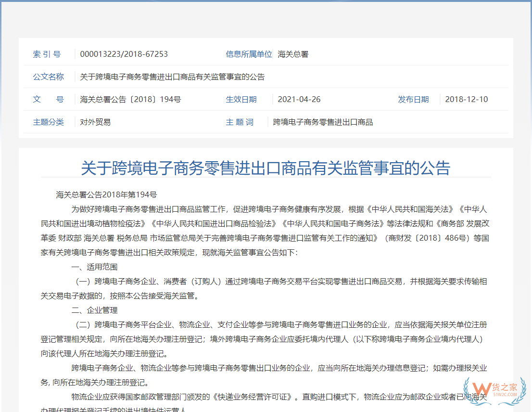Click the 生效日期 label
This screenshot has width=532, height=412.
coord(241,99)
